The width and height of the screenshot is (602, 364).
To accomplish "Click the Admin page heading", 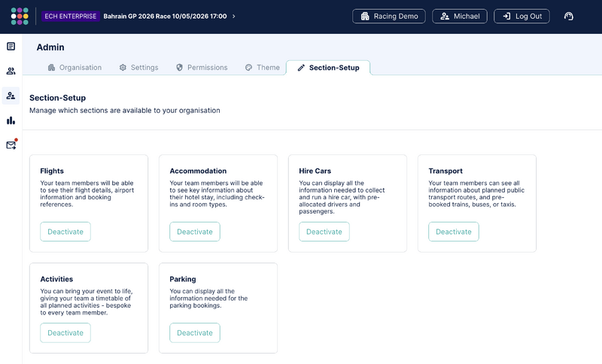I will 50,47.
